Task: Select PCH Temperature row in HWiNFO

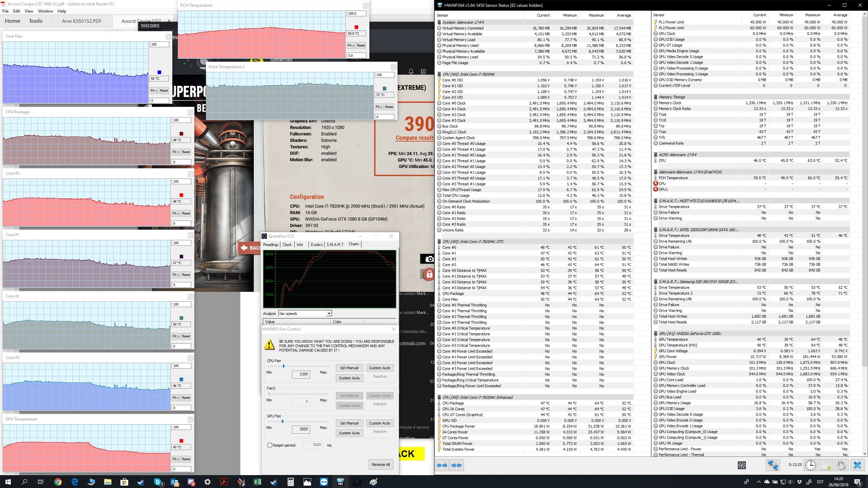Action: click(751, 178)
